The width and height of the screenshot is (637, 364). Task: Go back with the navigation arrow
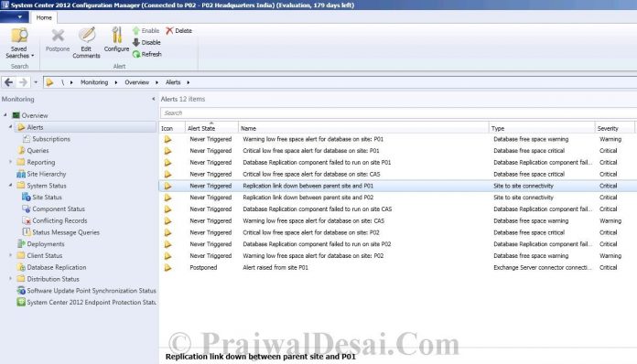click(x=8, y=82)
